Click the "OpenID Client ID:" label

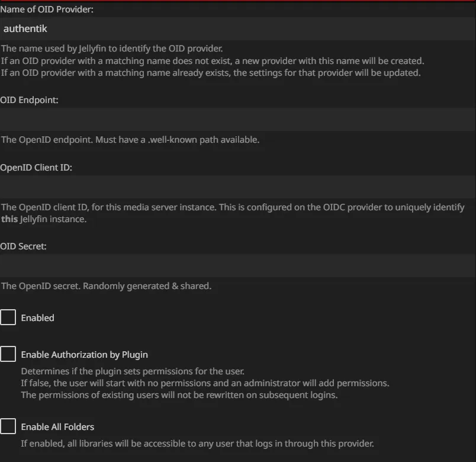[36, 168]
